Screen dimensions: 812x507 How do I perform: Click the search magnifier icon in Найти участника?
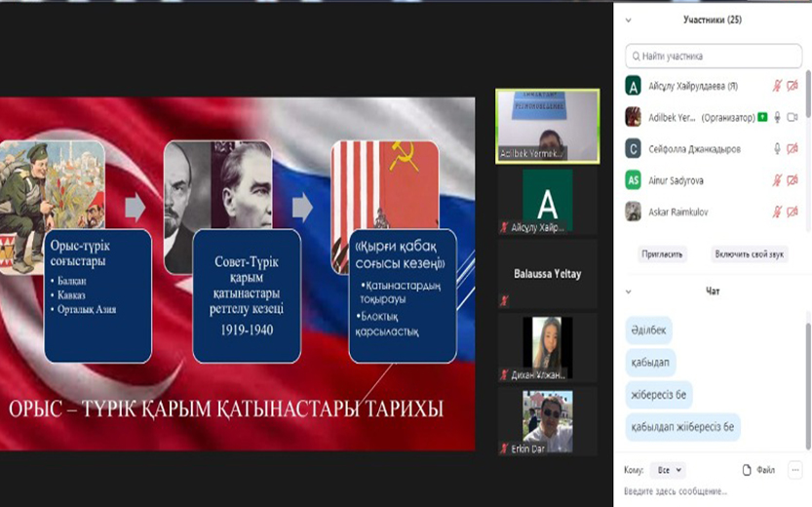[x=636, y=56]
